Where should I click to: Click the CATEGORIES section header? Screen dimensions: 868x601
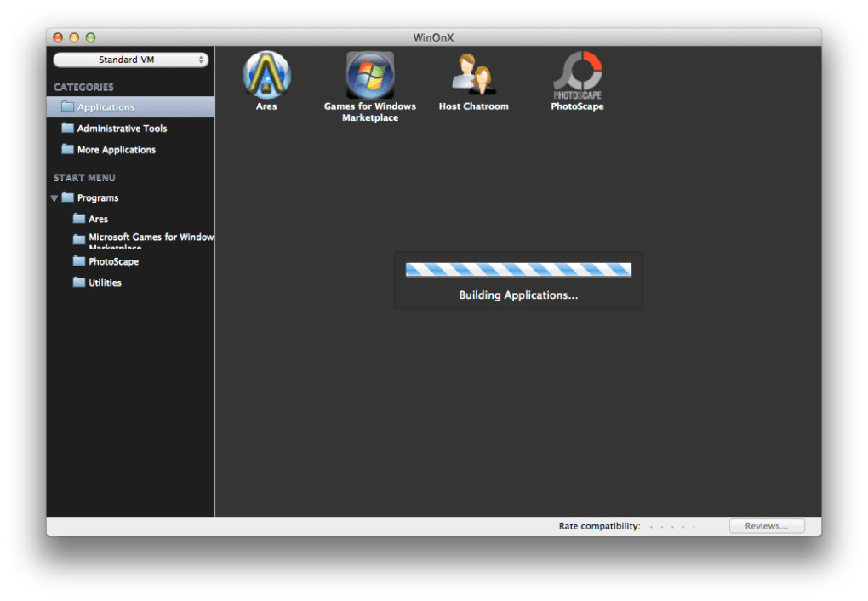pos(83,87)
